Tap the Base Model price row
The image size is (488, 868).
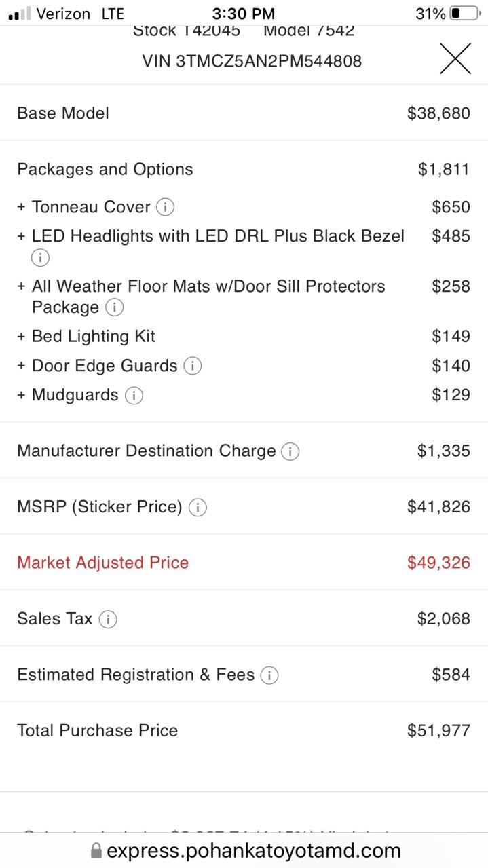[244, 113]
